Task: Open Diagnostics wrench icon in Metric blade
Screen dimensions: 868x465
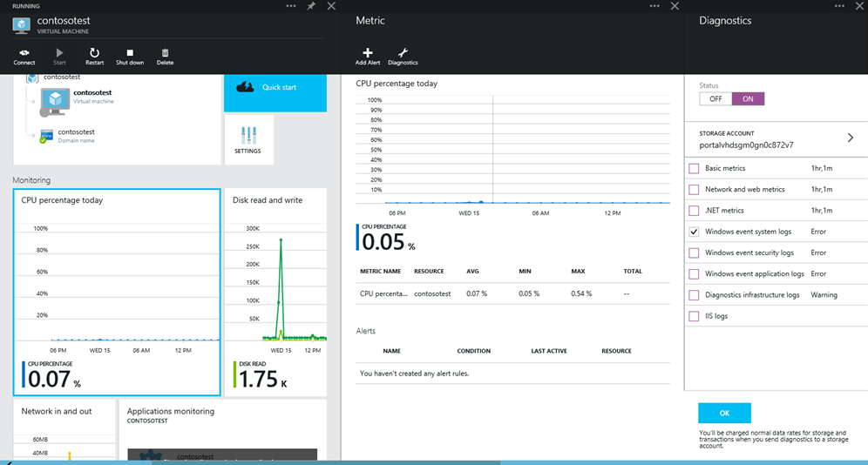Action: (x=403, y=53)
